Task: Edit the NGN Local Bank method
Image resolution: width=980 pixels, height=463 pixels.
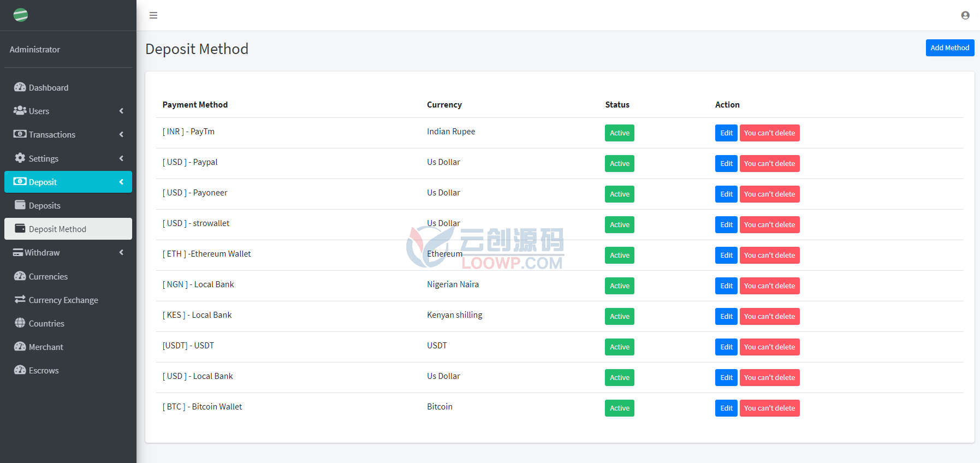Action: coord(726,286)
